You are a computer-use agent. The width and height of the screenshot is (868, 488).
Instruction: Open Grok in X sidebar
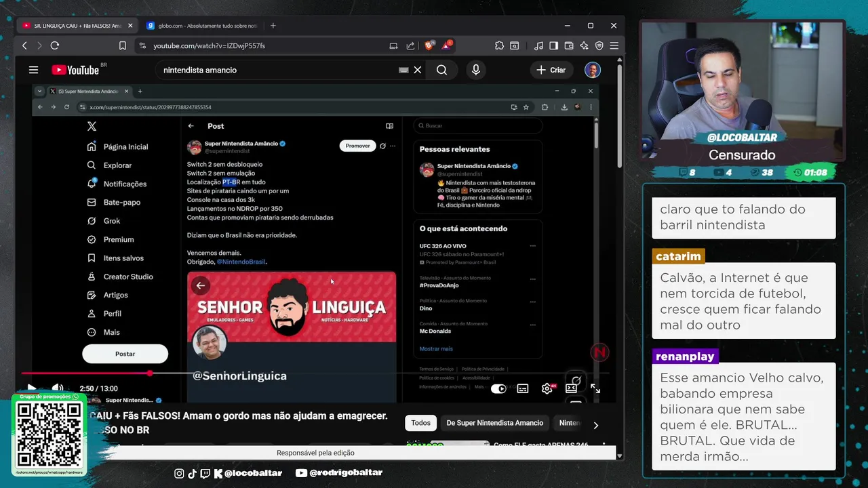104,221
